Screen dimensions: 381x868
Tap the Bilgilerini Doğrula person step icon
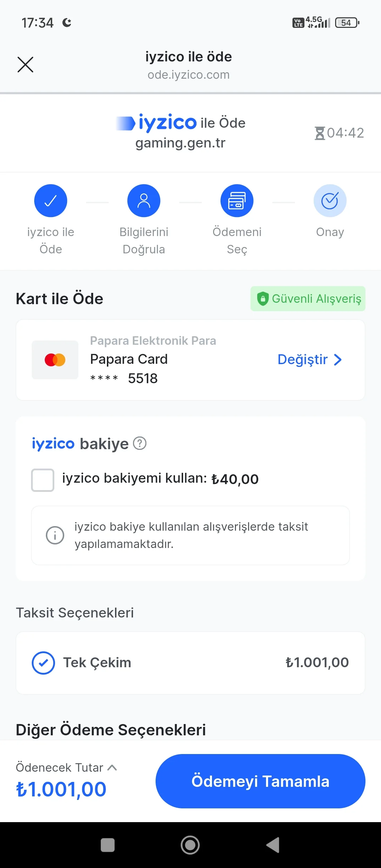click(144, 201)
